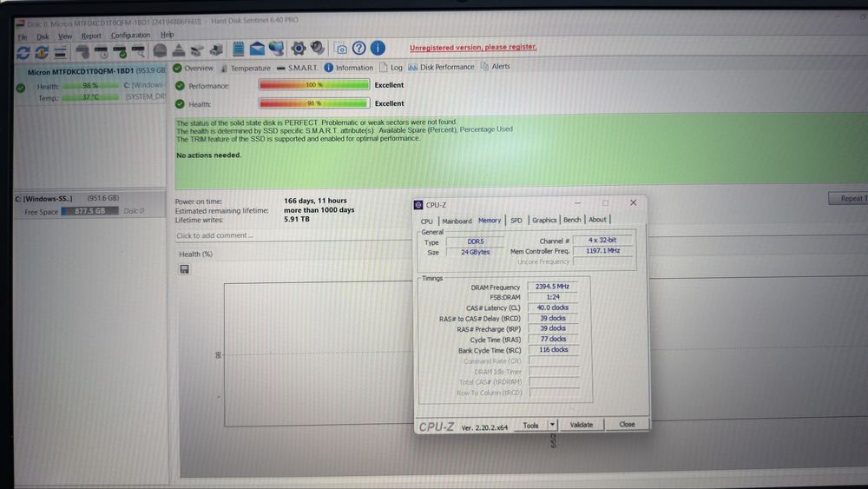Open help with the question mark icon

click(x=358, y=48)
